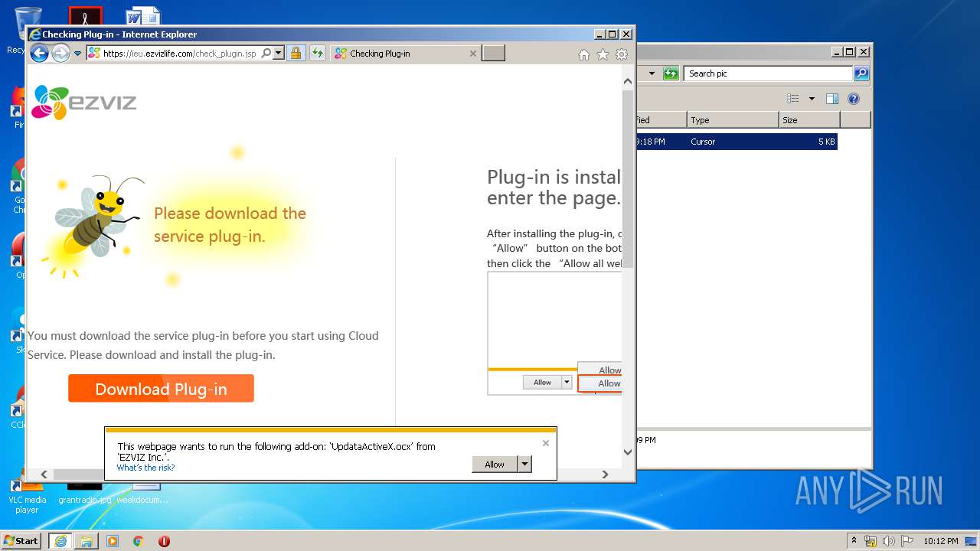Toggle the Explorer preview pane
The image size is (980, 551).
coord(832,99)
